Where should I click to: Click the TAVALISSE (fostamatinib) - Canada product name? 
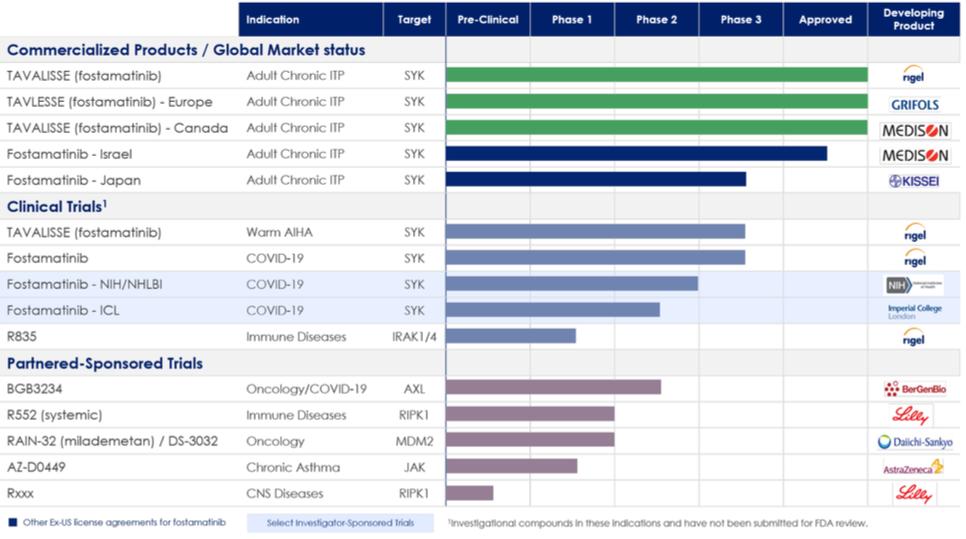pyautogui.click(x=117, y=128)
